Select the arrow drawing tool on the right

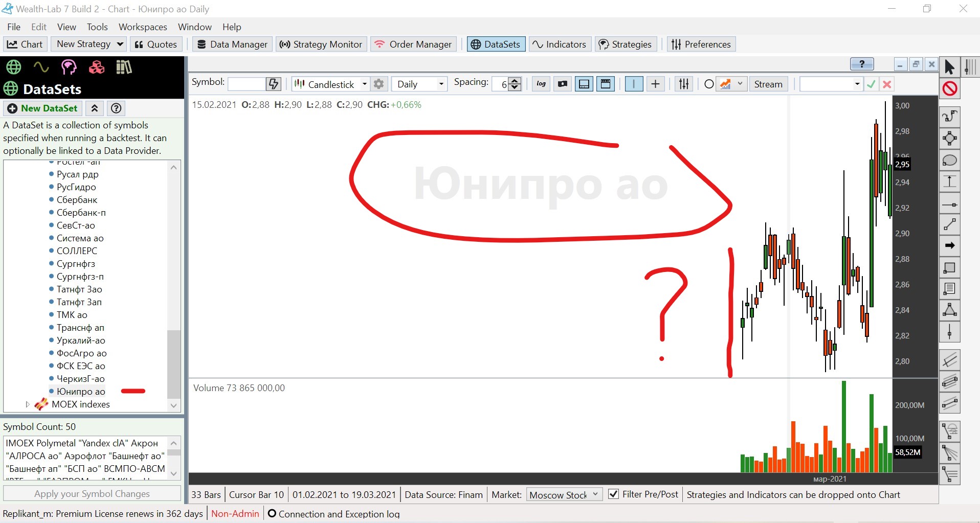click(x=950, y=246)
